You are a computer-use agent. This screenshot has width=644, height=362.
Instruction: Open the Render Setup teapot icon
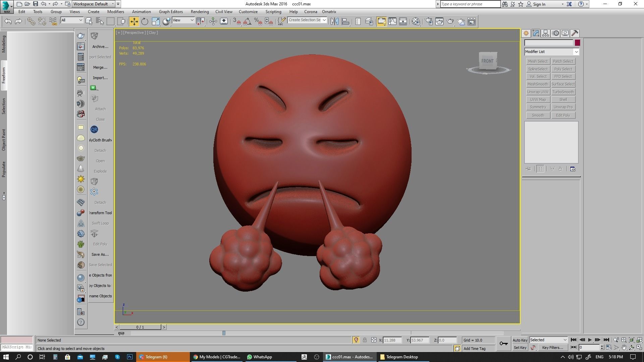point(429,21)
